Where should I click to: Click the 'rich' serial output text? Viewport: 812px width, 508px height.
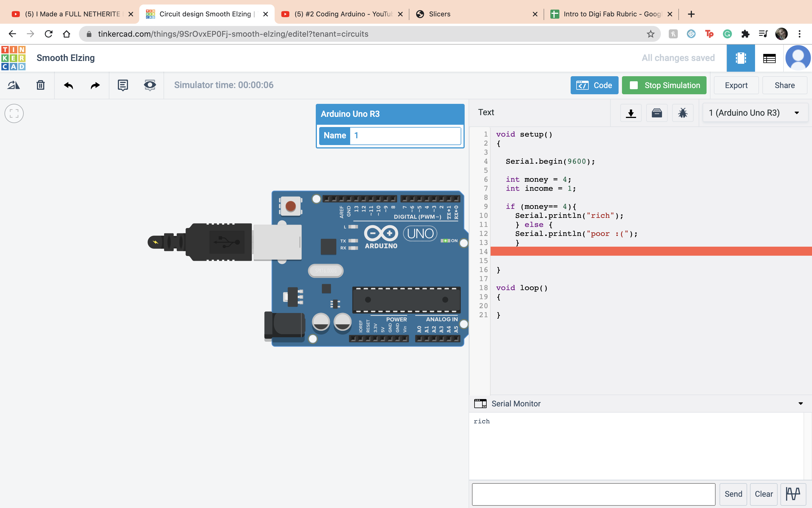482,421
